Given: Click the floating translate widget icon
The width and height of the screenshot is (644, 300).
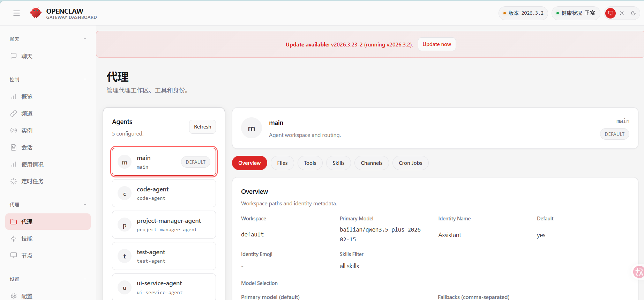Looking at the screenshot, I should pos(638,272).
